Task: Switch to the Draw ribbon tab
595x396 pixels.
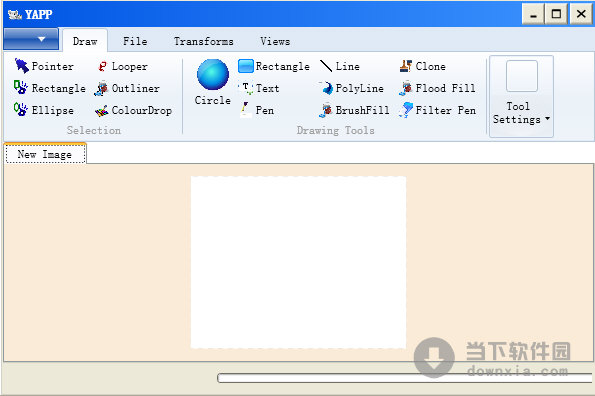Action: pos(85,41)
